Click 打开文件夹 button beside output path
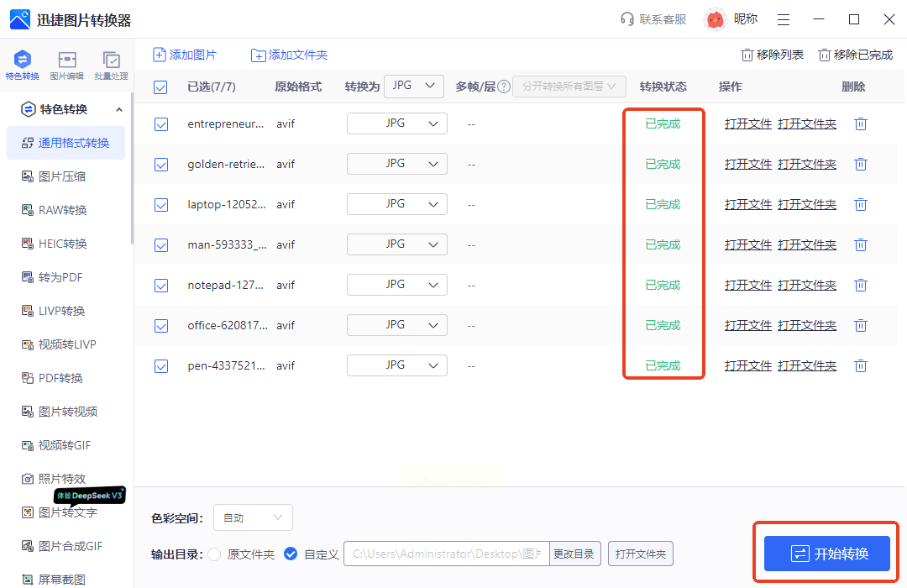907x588 pixels. (x=640, y=554)
